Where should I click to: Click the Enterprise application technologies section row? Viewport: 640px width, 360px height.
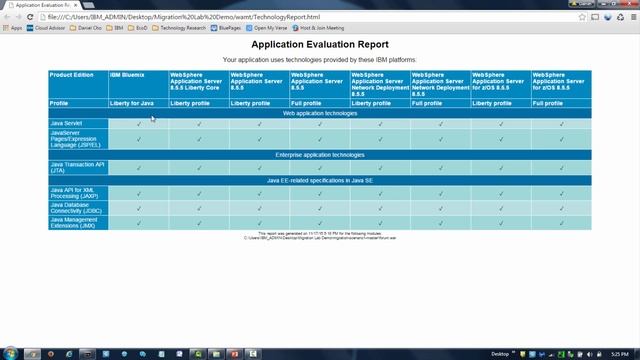click(320, 155)
